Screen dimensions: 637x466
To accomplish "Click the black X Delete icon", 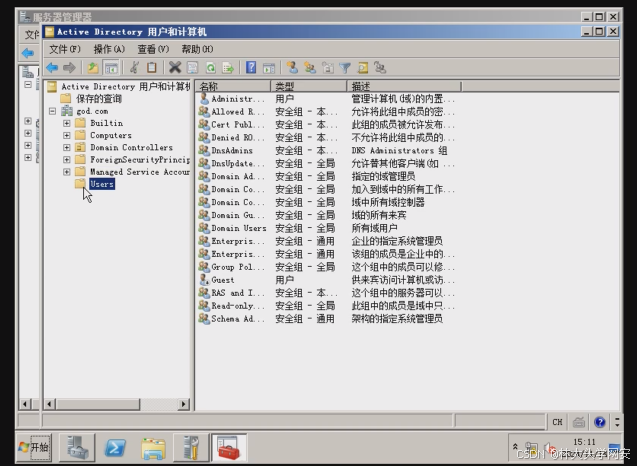I will (175, 67).
